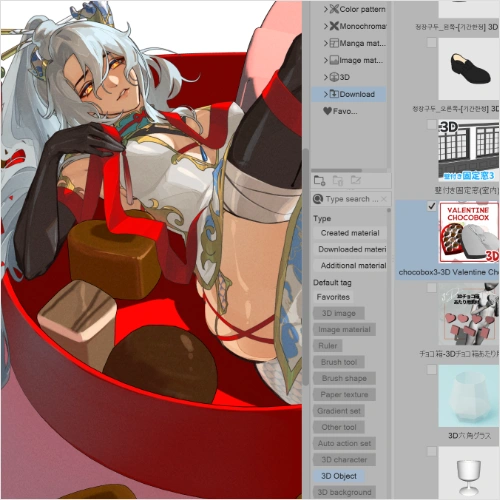Click the chocobox3-3D Valentine label

(x=448, y=272)
